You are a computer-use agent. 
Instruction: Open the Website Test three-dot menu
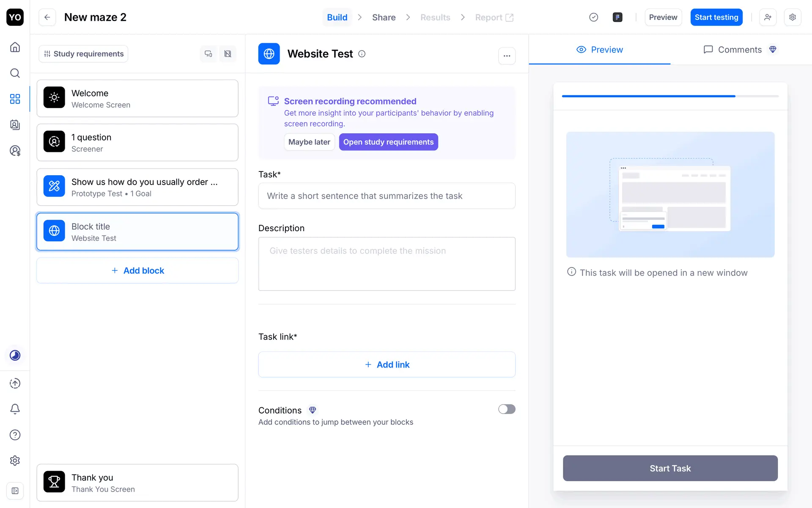click(507, 56)
